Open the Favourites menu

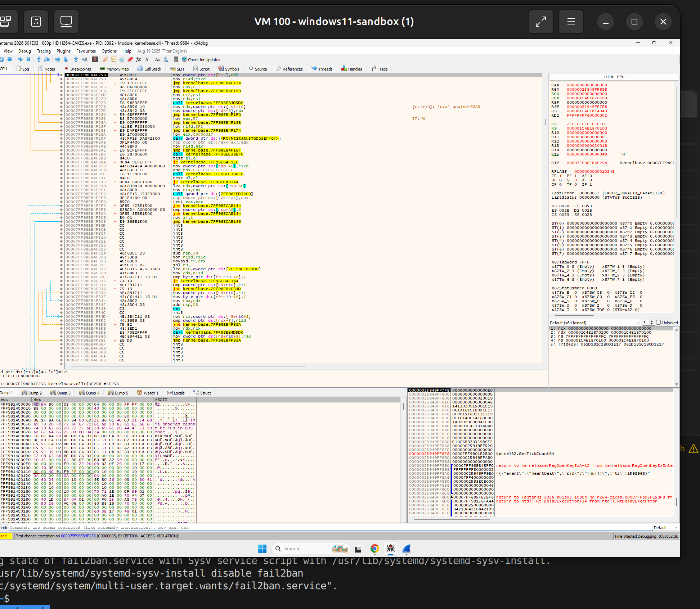pyautogui.click(x=86, y=51)
